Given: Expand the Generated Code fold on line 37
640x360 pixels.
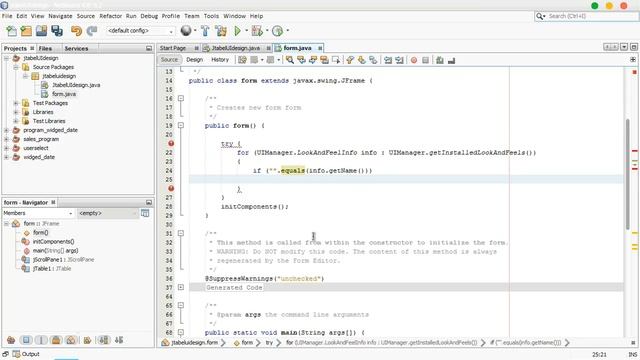Looking at the screenshot, I should click(180, 287).
